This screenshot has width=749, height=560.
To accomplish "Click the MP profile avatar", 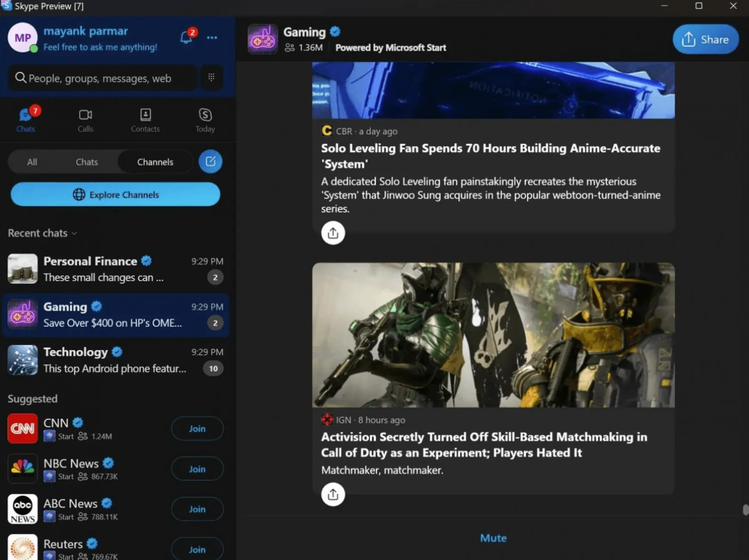I will tap(23, 37).
